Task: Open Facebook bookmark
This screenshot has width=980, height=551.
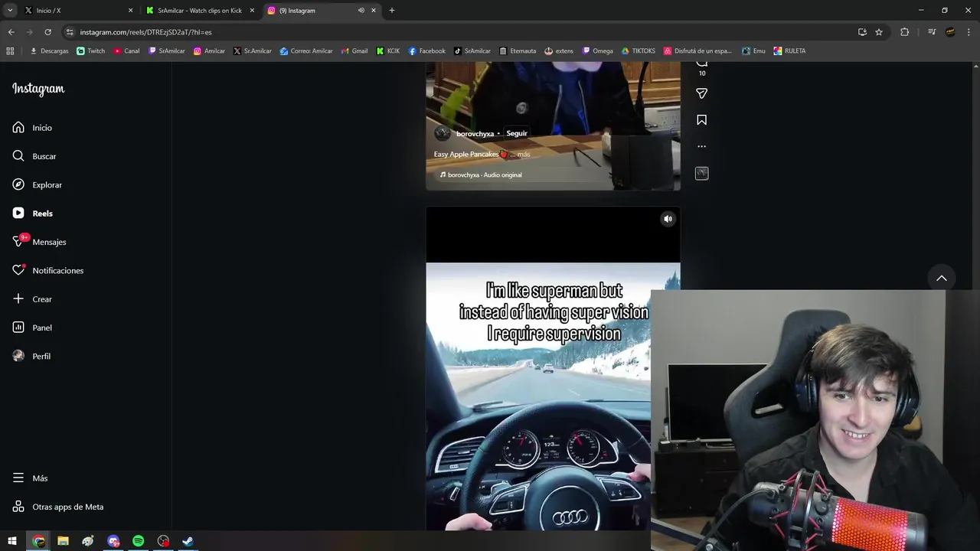Action: pos(426,51)
